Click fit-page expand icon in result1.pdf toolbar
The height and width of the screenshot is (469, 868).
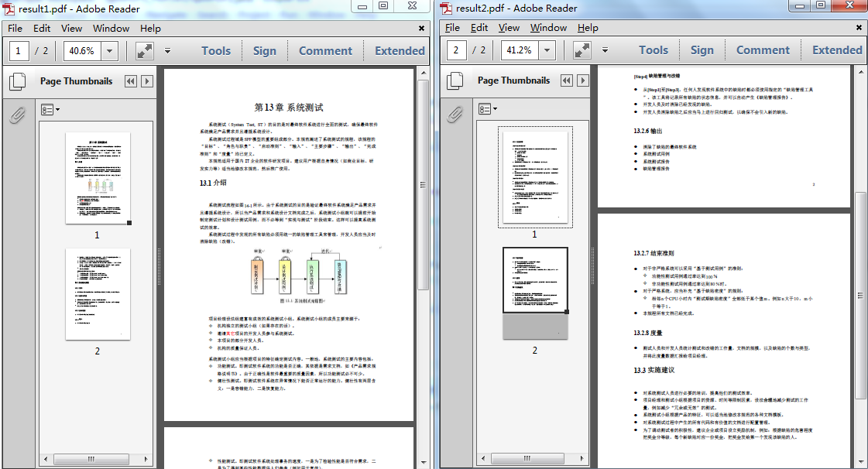pyautogui.click(x=145, y=51)
